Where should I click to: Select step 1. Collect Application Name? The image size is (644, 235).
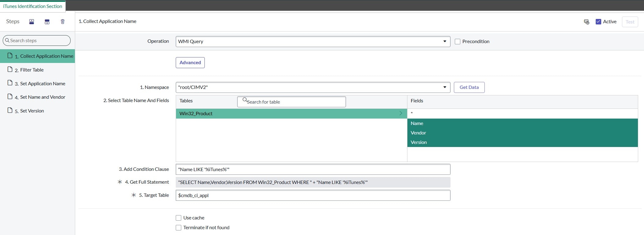coord(37,56)
